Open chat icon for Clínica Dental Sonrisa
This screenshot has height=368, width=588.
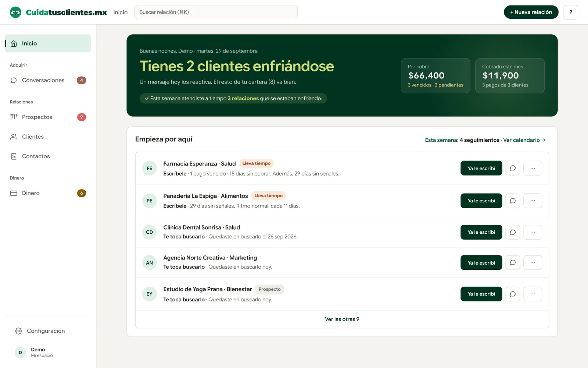[513, 232]
